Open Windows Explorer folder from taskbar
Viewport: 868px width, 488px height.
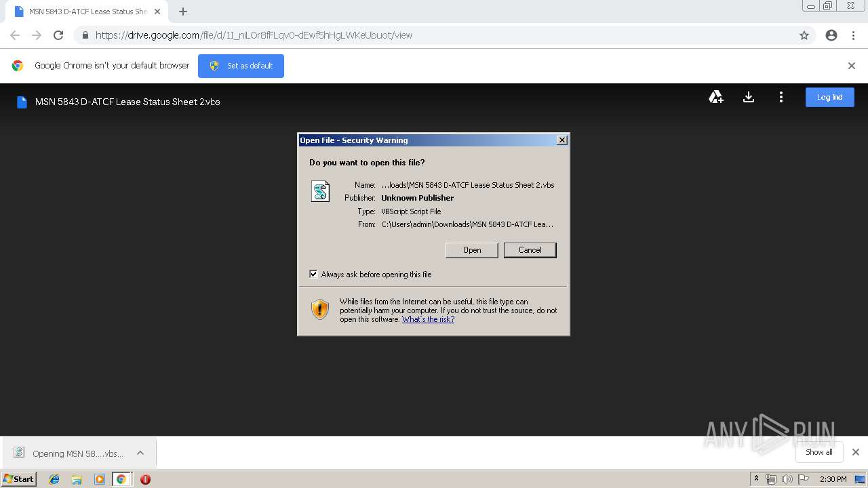pos(77,479)
